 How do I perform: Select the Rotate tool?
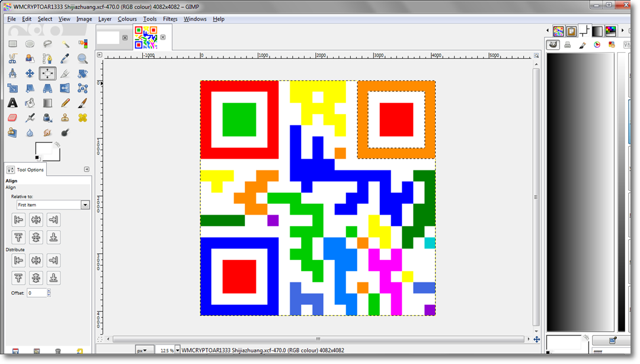click(x=82, y=73)
